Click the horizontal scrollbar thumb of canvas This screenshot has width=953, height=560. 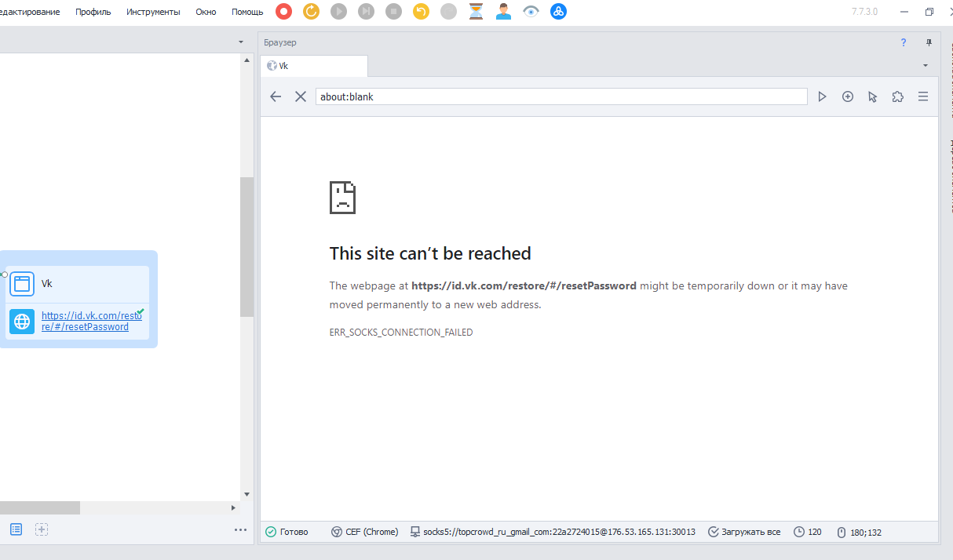click(x=40, y=508)
